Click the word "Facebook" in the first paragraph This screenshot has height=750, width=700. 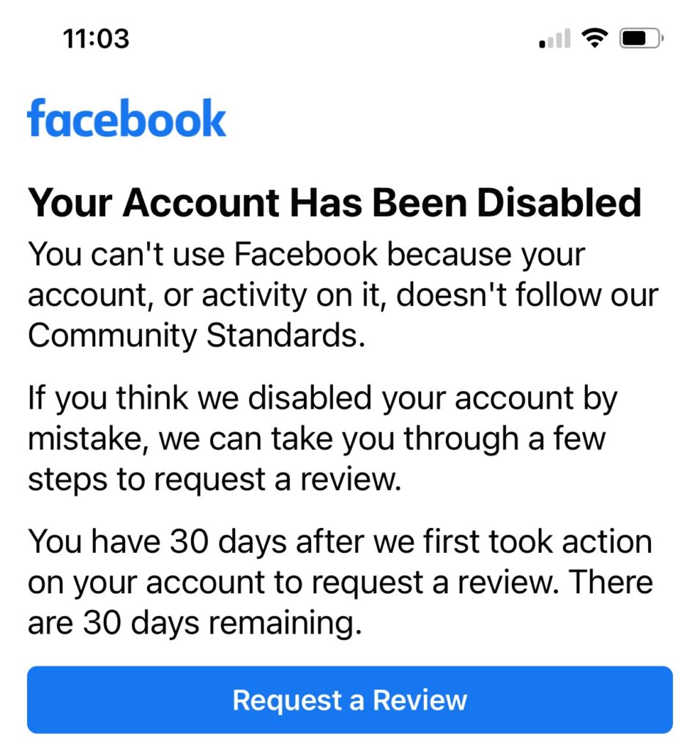(306, 256)
